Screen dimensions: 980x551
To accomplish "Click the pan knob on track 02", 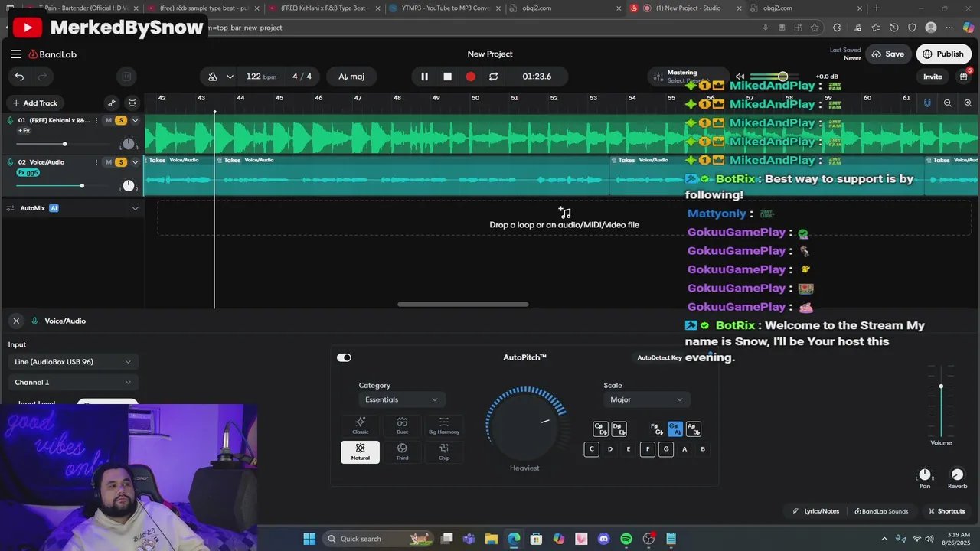I will point(129,186).
